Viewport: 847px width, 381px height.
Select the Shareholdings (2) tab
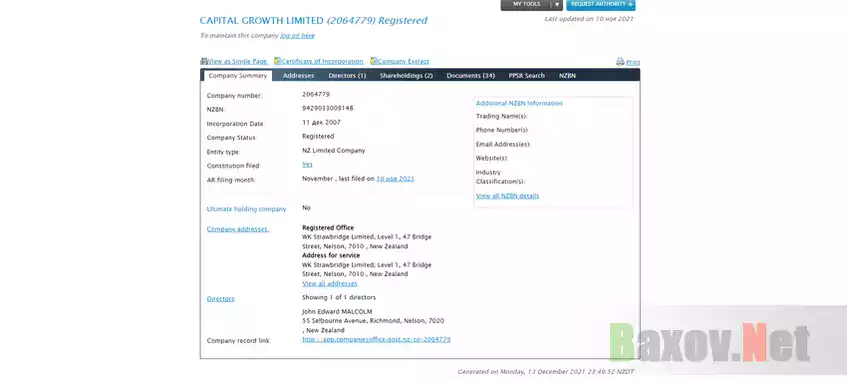(406, 76)
